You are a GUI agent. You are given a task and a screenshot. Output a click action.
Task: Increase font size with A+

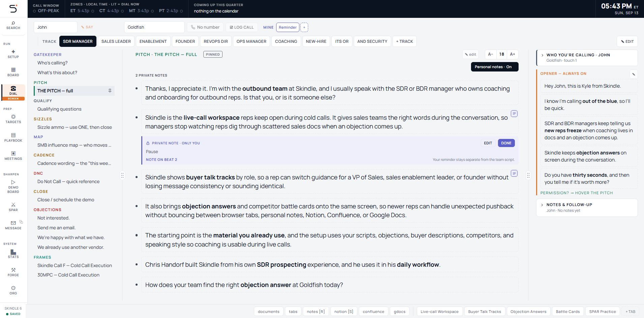[513, 54]
